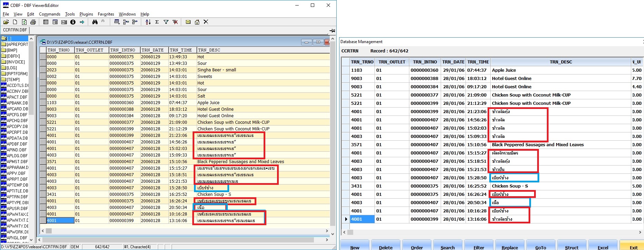Screen dimensions: 644x250
Task: Select the CCRTRN.DBF tab
Action: 15,30
